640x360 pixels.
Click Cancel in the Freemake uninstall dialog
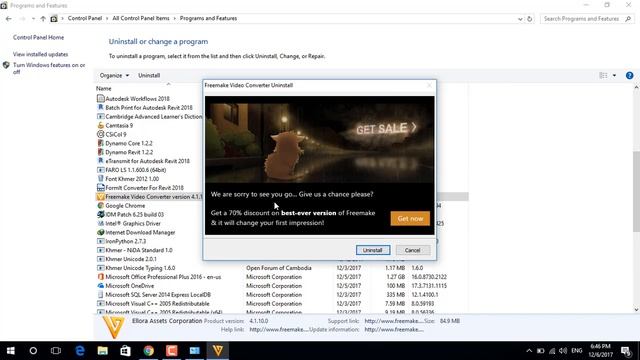pos(412,250)
